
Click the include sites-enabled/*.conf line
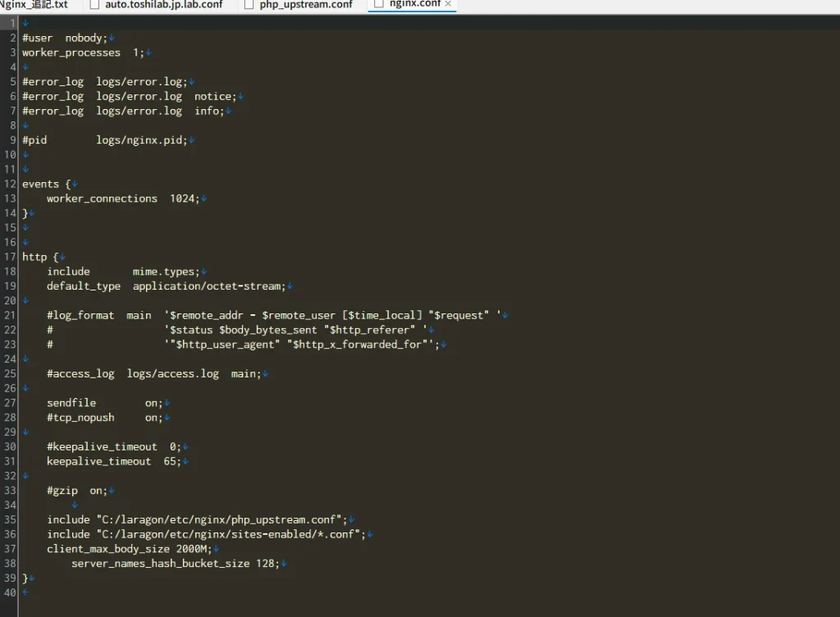[206, 534]
